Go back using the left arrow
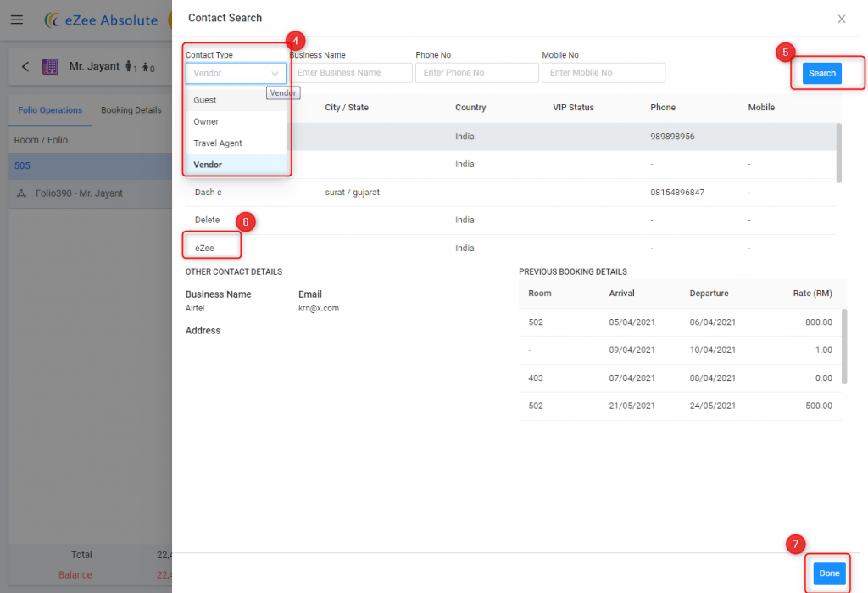The height and width of the screenshot is (593, 868). click(25, 66)
